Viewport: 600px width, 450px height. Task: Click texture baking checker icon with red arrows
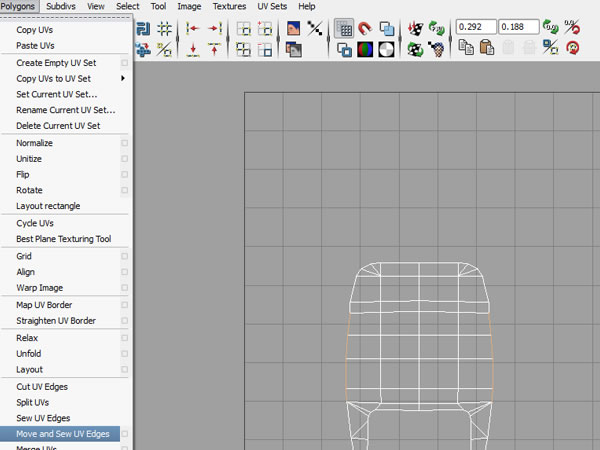point(415,29)
